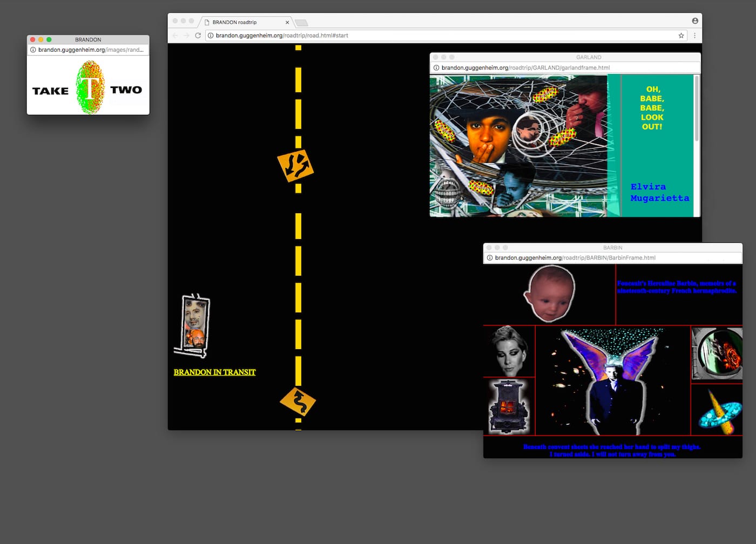Click the BARBIN window title bar
The height and width of the screenshot is (544, 756).
coord(612,248)
